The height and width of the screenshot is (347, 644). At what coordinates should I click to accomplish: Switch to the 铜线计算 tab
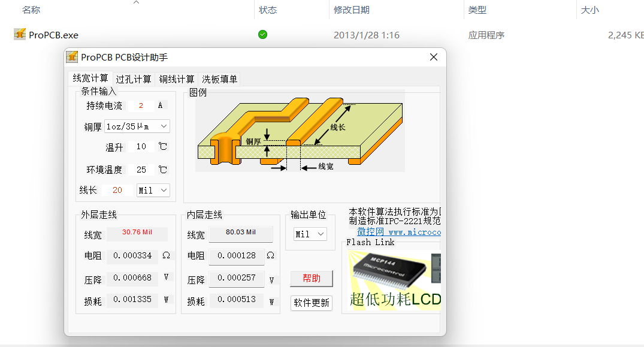[177, 79]
